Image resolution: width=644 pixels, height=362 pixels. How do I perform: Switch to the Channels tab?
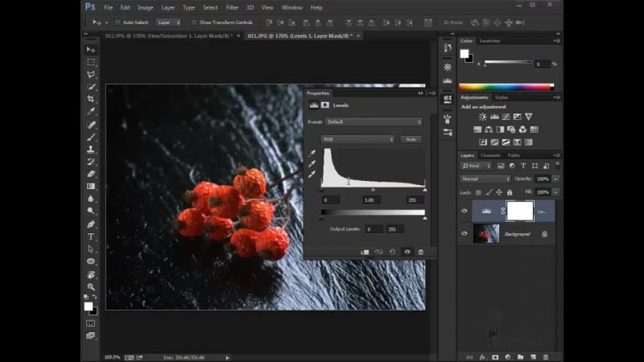click(490, 155)
